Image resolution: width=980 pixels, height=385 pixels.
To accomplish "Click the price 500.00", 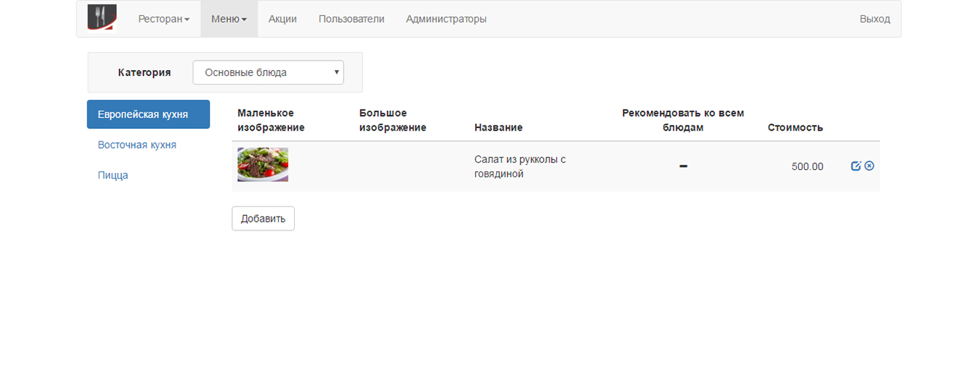I will (807, 167).
